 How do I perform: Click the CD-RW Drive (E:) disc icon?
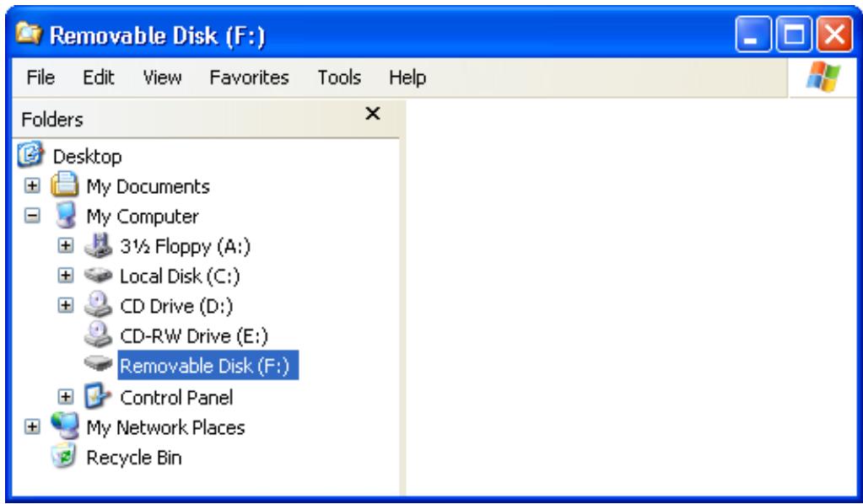tap(100, 335)
